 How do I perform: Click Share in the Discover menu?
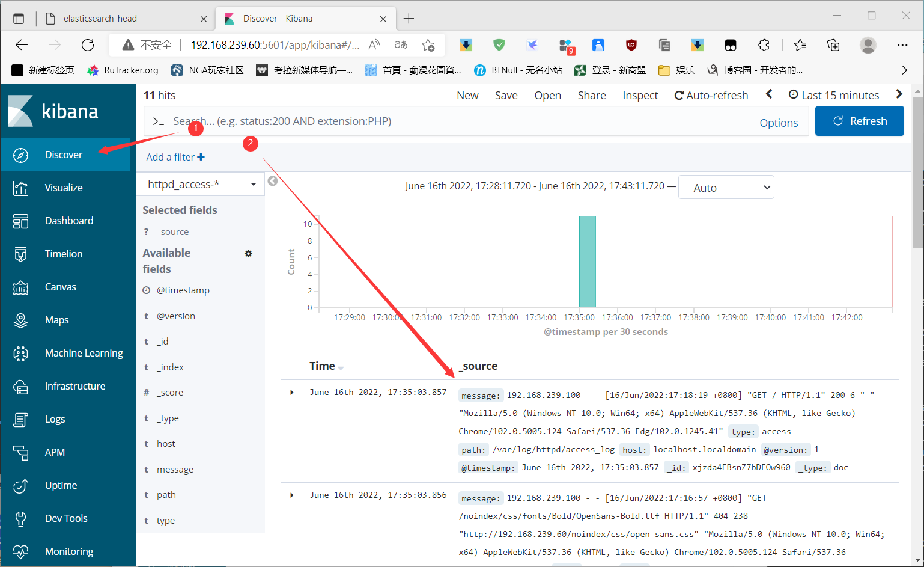tap(592, 95)
